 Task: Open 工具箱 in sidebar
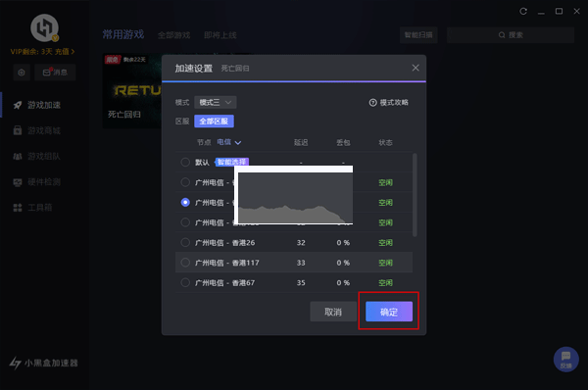[x=33, y=208]
